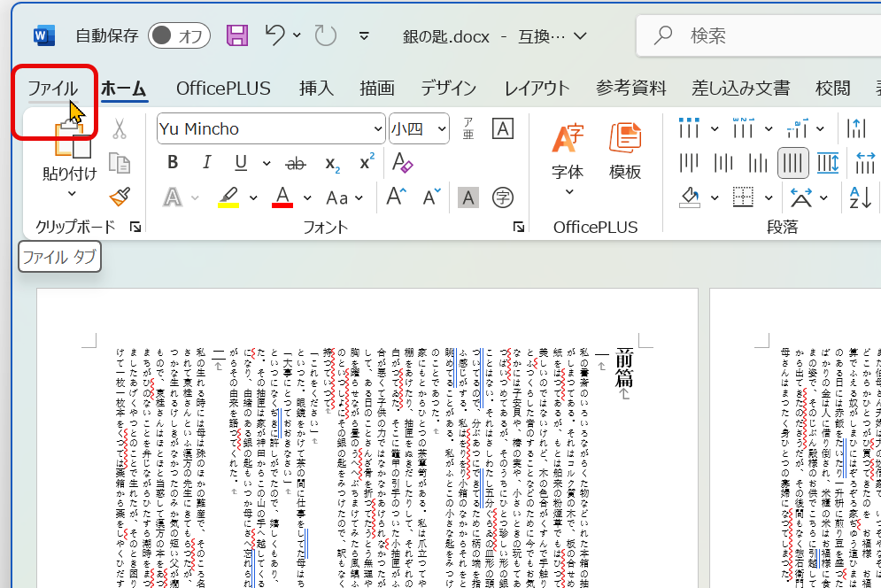
Task: Click the Word application icon
Action: coord(44,36)
